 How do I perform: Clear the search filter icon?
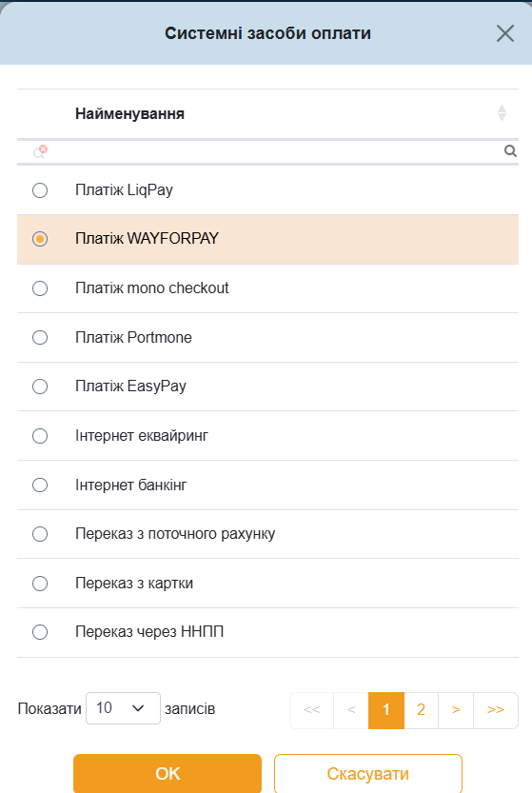40,151
